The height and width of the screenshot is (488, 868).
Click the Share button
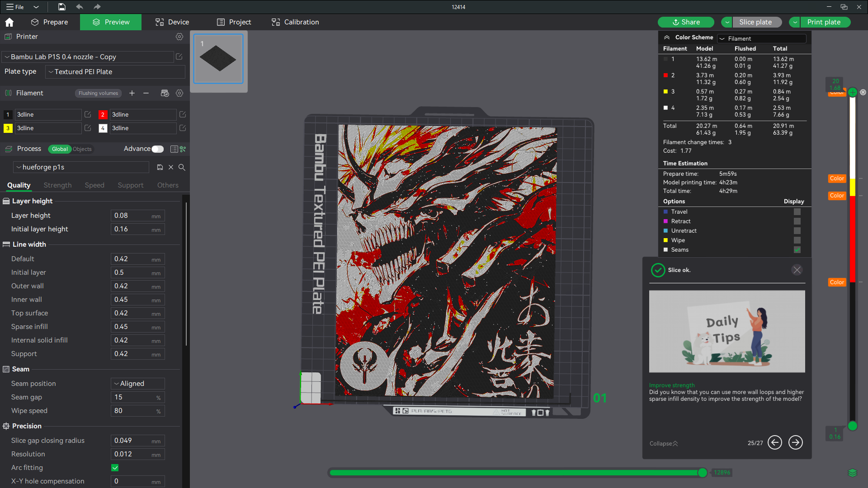pyautogui.click(x=686, y=22)
